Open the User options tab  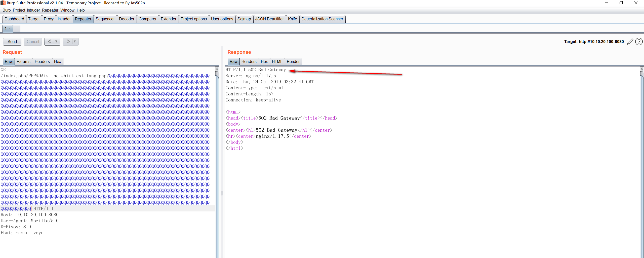click(x=222, y=19)
